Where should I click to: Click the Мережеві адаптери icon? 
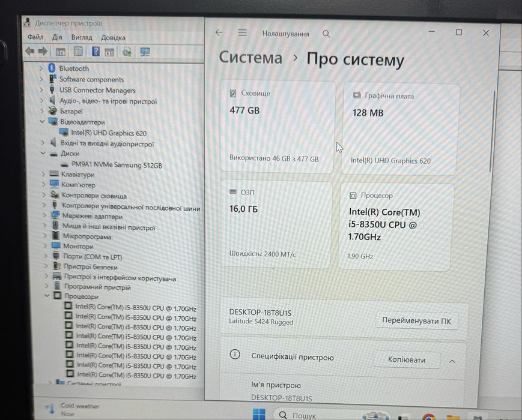click(55, 215)
